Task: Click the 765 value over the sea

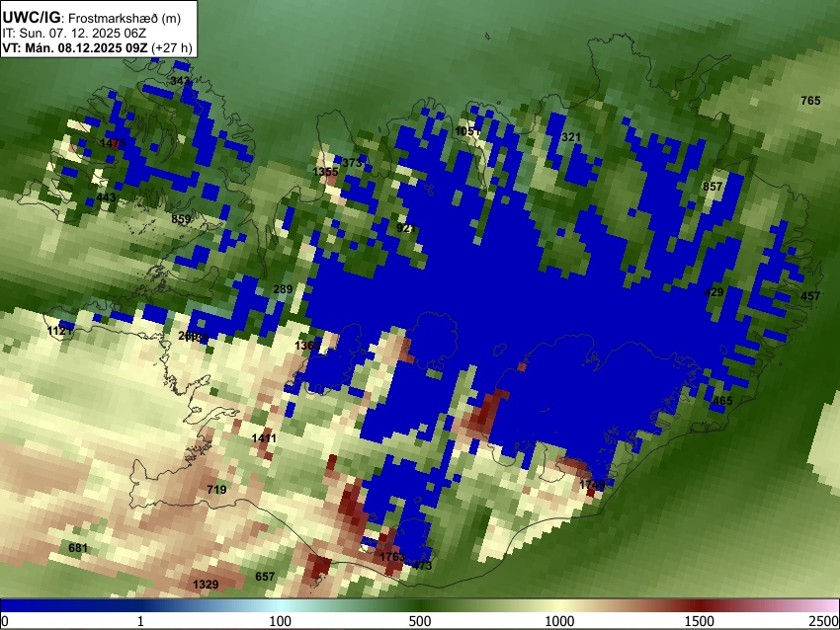Action: [x=810, y=101]
